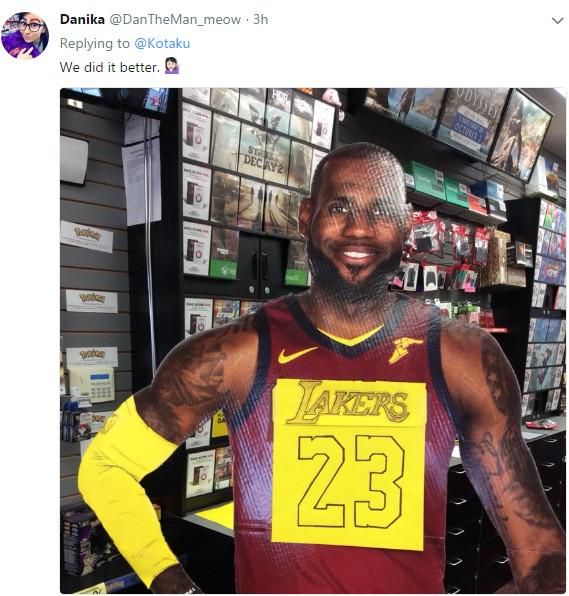Viewport: 569px width, 596px height.
Task: Click the Replying to label
Action: [x=95, y=43]
